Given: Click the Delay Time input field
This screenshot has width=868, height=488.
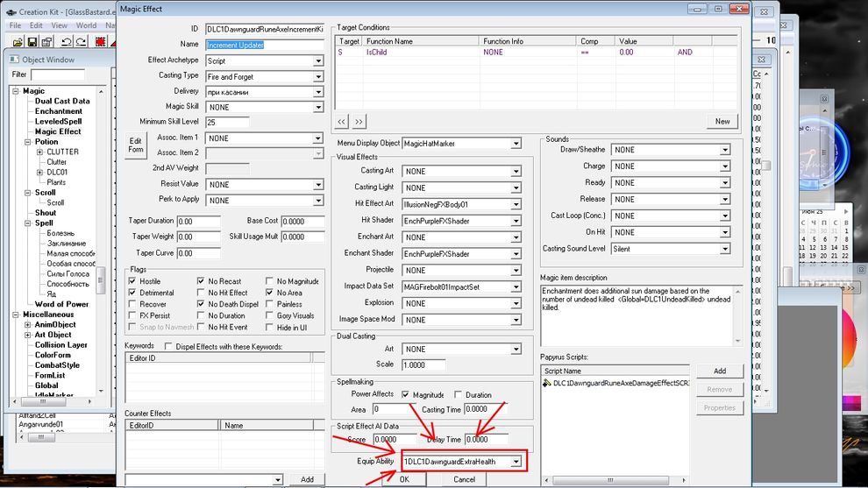Looking at the screenshot, I should pos(487,440).
